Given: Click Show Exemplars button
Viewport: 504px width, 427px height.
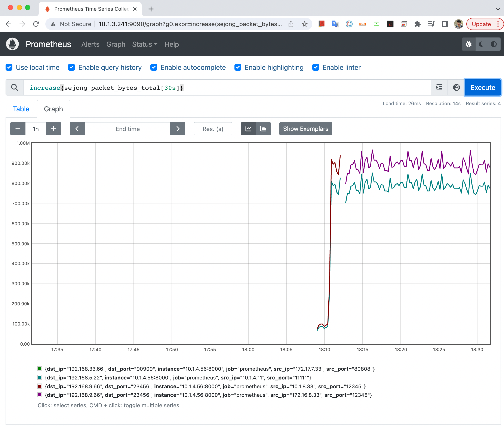Looking at the screenshot, I should [305, 129].
